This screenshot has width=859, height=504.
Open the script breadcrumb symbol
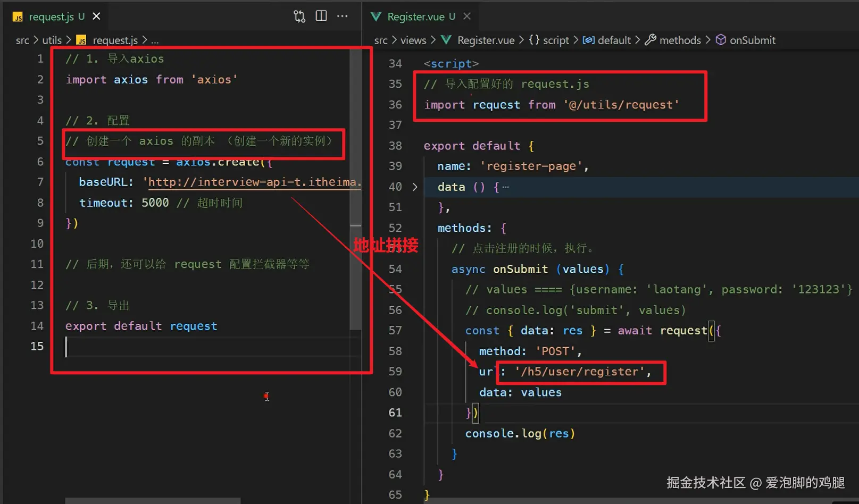pyautogui.click(x=549, y=40)
